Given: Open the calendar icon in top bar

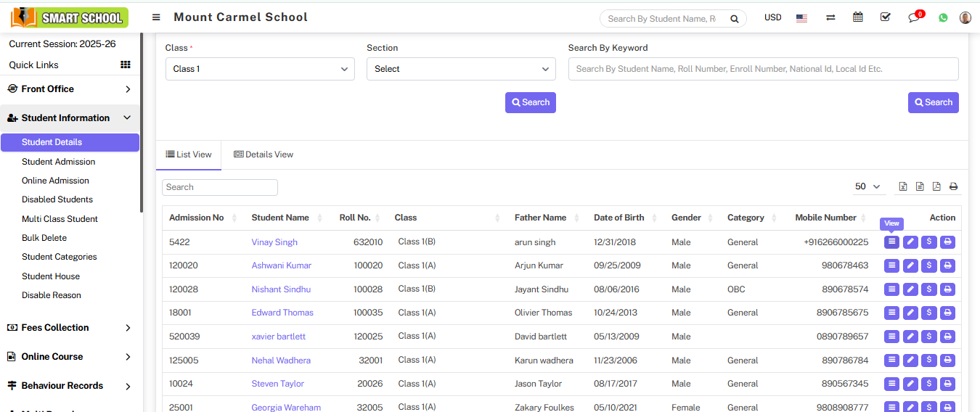Looking at the screenshot, I should pos(858,17).
